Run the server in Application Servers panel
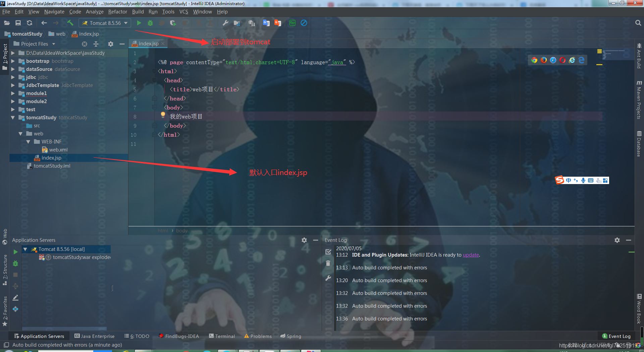644x352 pixels. pyautogui.click(x=15, y=252)
